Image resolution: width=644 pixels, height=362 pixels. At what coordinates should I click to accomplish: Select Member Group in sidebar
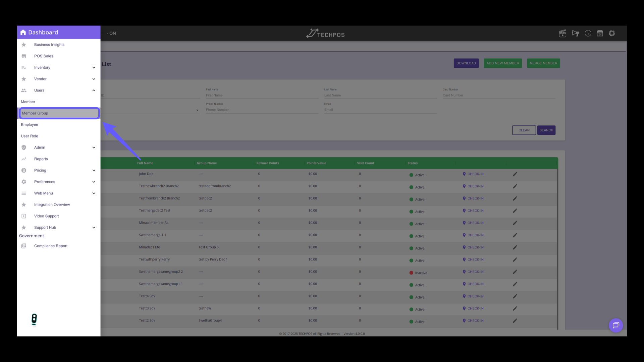59,113
